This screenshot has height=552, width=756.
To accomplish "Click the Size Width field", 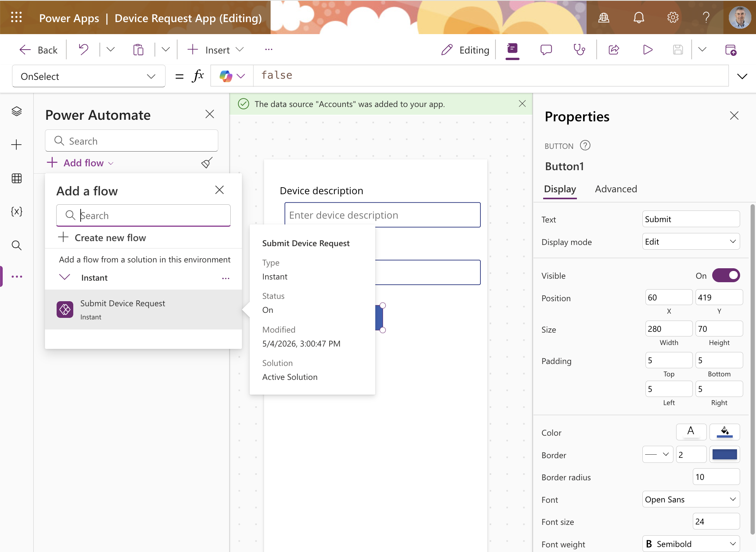I will [x=669, y=329].
